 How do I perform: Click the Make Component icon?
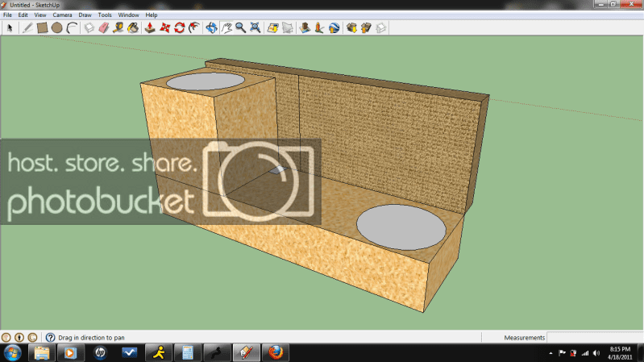(x=89, y=28)
